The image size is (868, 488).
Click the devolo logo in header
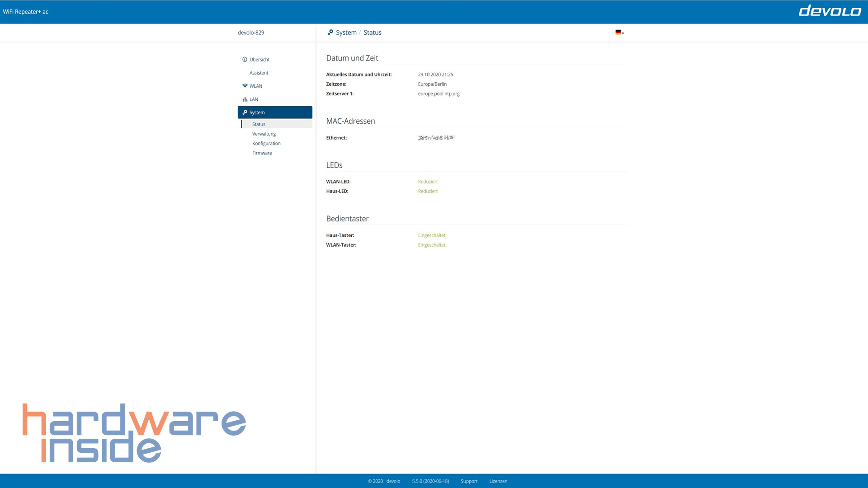(x=830, y=11)
